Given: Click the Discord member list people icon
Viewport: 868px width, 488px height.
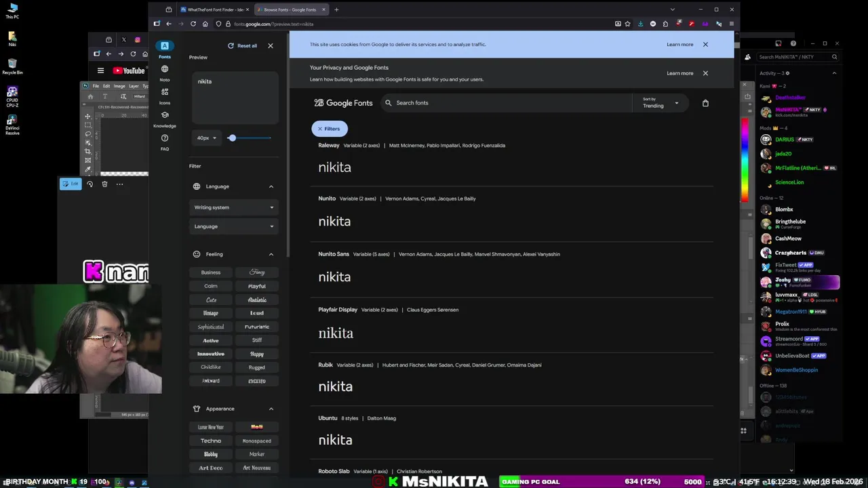Looking at the screenshot, I should pyautogui.click(x=747, y=57).
